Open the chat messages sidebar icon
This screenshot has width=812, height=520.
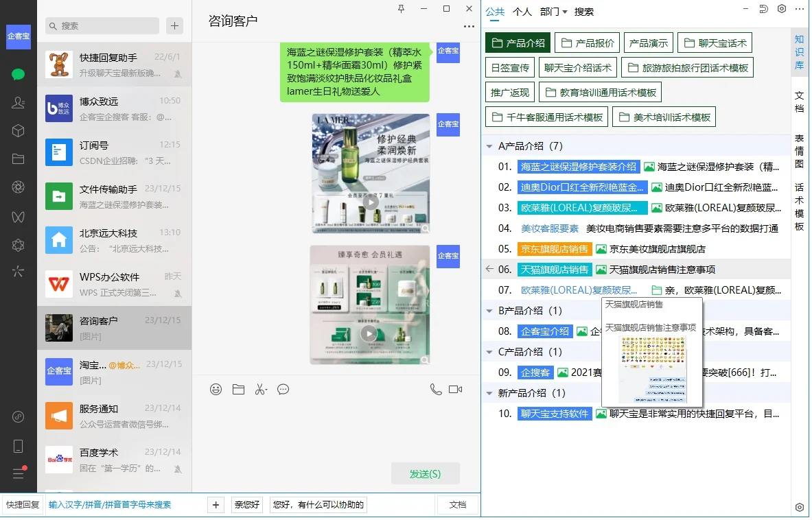[18, 75]
